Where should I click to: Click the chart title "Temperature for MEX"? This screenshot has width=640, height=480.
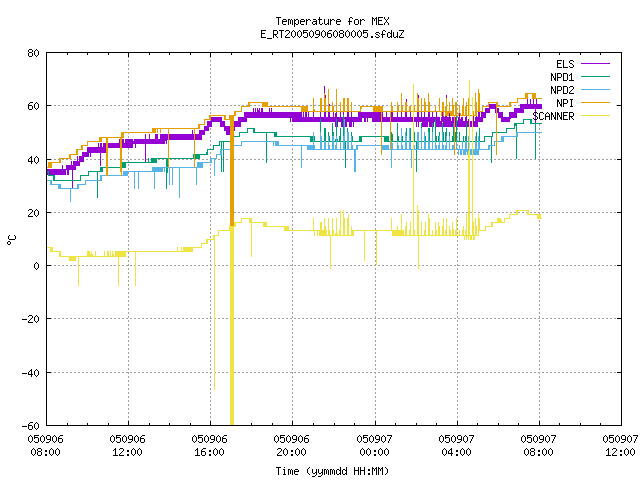[332, 21]
